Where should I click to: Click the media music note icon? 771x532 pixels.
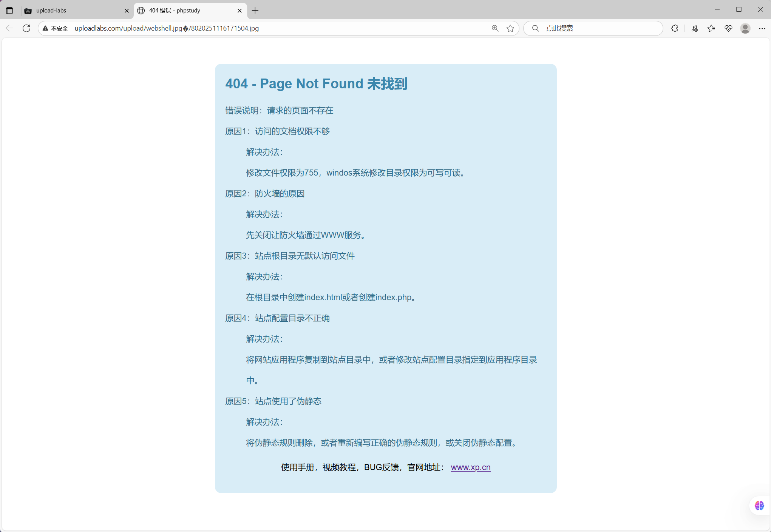(694, 28)
